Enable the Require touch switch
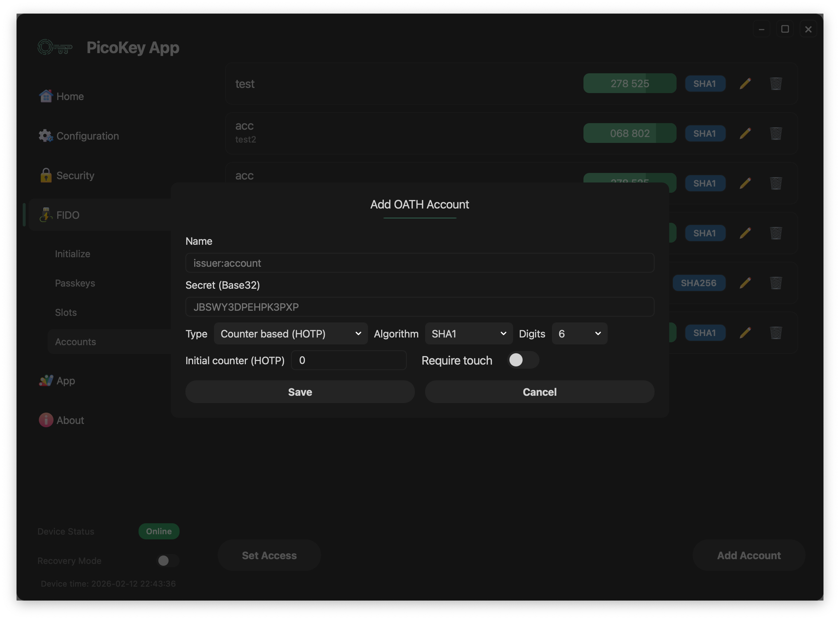The height and width of the screenshot is (620, 840). pos(523,360)
